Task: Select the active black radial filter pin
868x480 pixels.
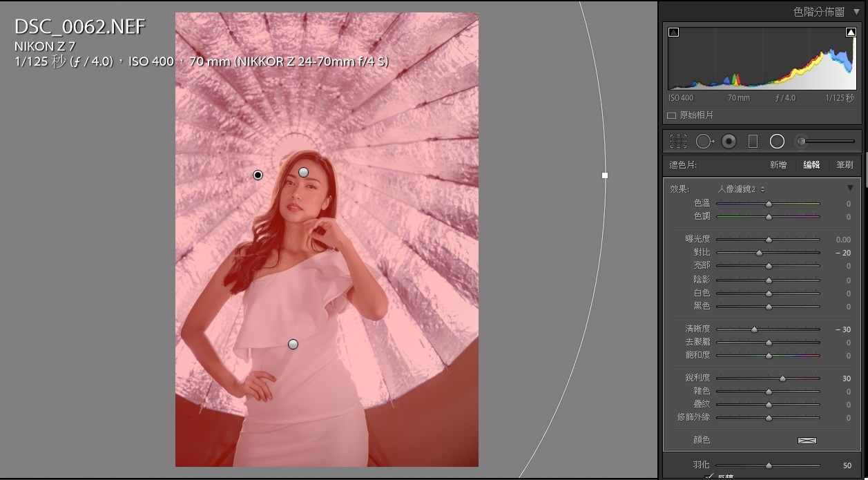Action: pos(258,175)
